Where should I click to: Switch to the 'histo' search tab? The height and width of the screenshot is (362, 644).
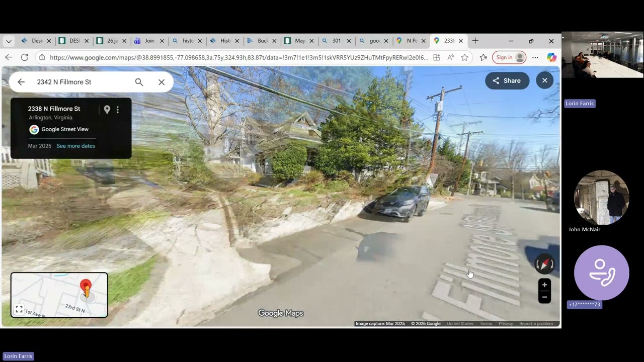(x=187, y=41)
